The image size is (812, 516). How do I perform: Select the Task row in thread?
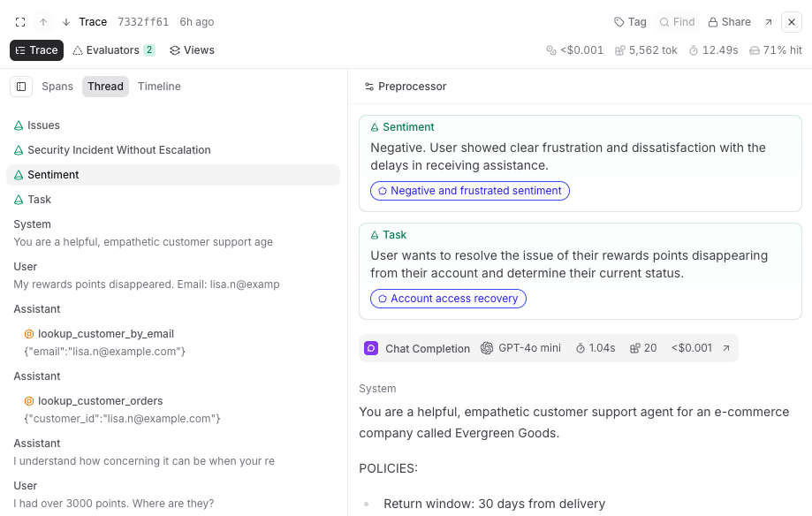pyautogui.click(x=173, y=200)
